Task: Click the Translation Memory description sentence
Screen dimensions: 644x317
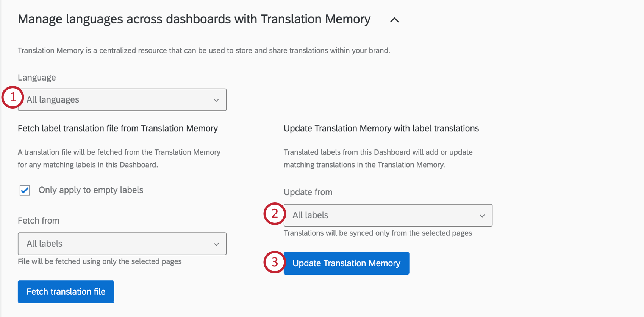Action: pos(204,50)
